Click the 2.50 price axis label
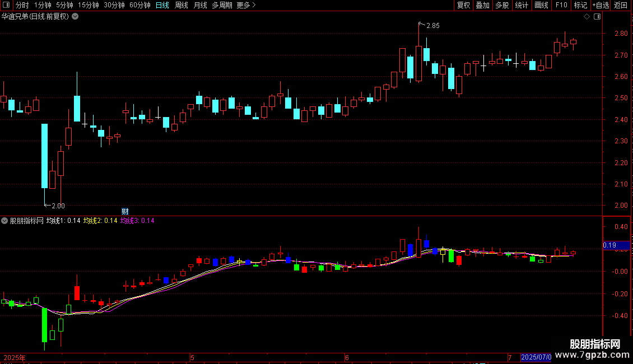Screen dimensions: 633x364 (x=621, y=98)
